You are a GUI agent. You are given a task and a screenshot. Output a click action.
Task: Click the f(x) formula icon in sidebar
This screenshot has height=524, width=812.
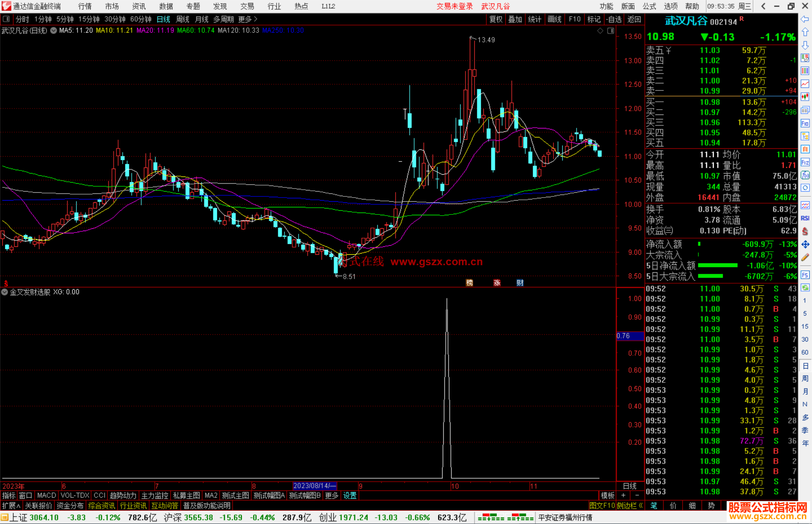(x=805, y=175)
